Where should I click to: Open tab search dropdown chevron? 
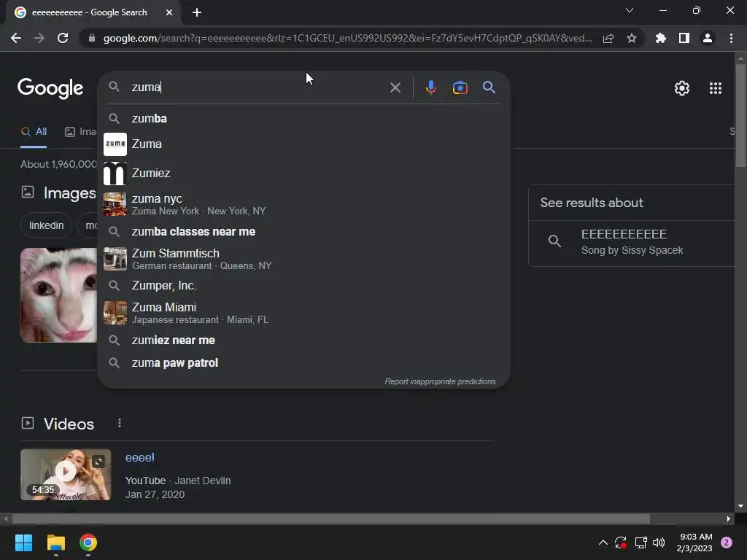(630, 10)
